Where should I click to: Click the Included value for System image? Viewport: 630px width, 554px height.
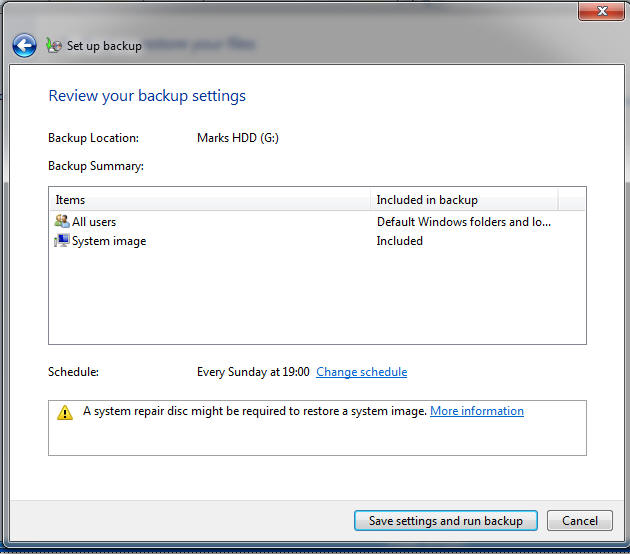pyautogui.click(x=400, y=241)
